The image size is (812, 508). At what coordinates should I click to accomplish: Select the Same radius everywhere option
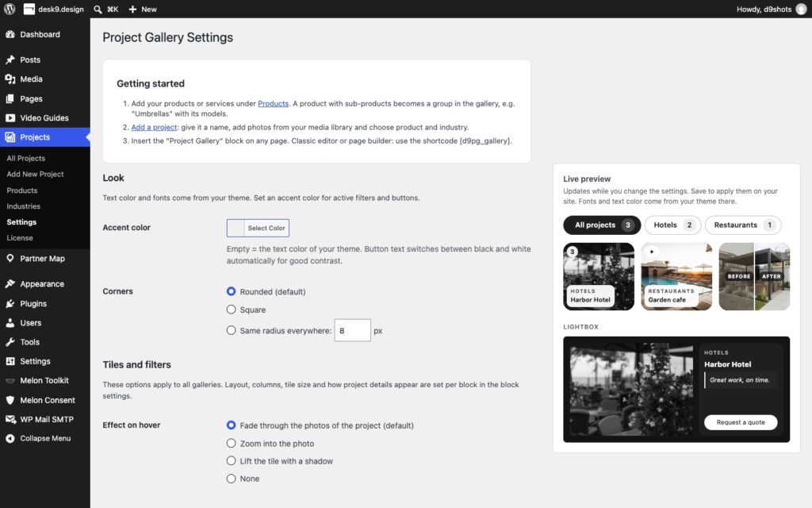coord(231,330)
